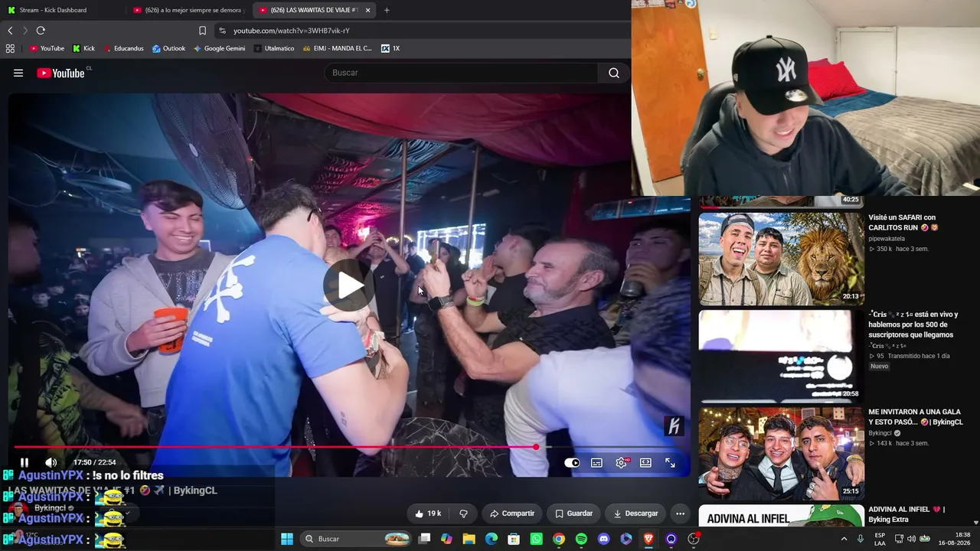Pause the video from the control bar

pyautogui.click(x=24, y=462)
